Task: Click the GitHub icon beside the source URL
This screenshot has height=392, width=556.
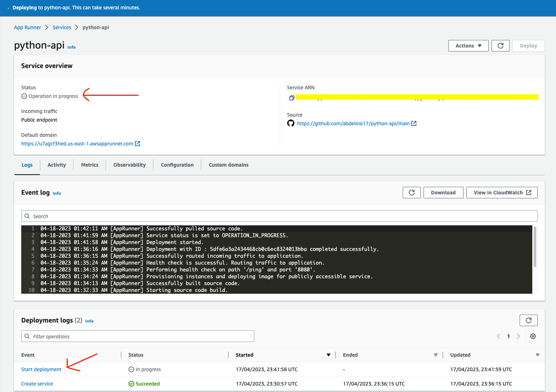Action: coord(291,123)
